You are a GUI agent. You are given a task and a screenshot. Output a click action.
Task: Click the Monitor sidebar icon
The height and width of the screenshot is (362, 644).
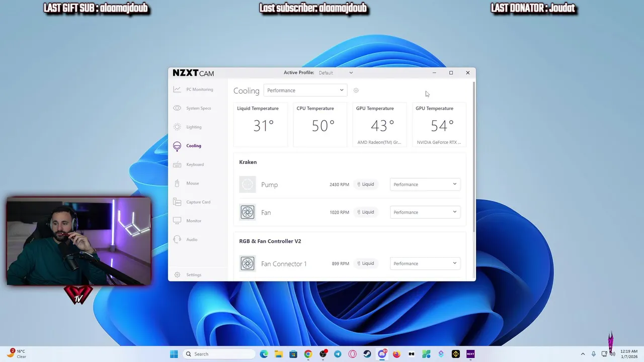coord(177,221)
